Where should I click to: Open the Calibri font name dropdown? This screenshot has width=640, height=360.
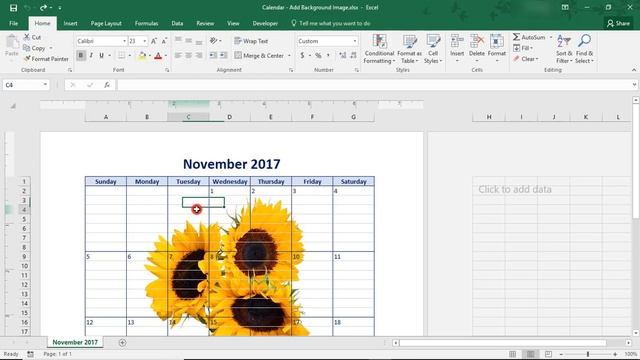click(x=124, y=41)
